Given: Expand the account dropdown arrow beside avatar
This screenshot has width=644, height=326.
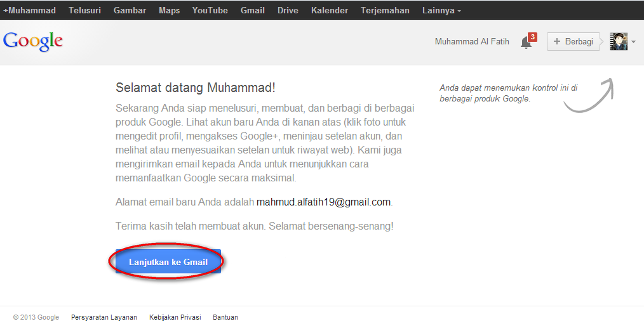Looking at the screenshot, I should click(633, 42).
